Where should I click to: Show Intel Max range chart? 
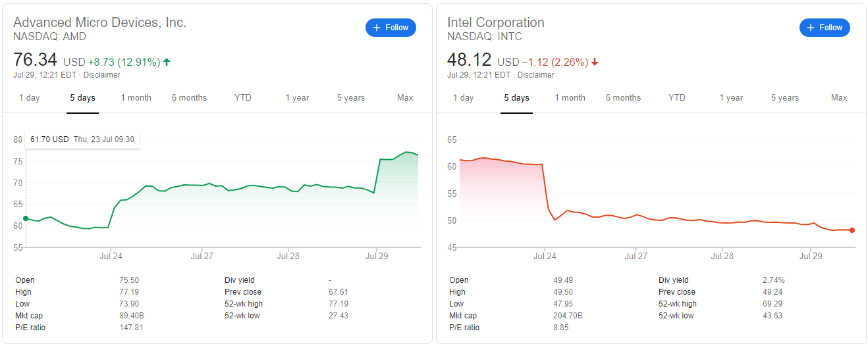pos(839,98)
